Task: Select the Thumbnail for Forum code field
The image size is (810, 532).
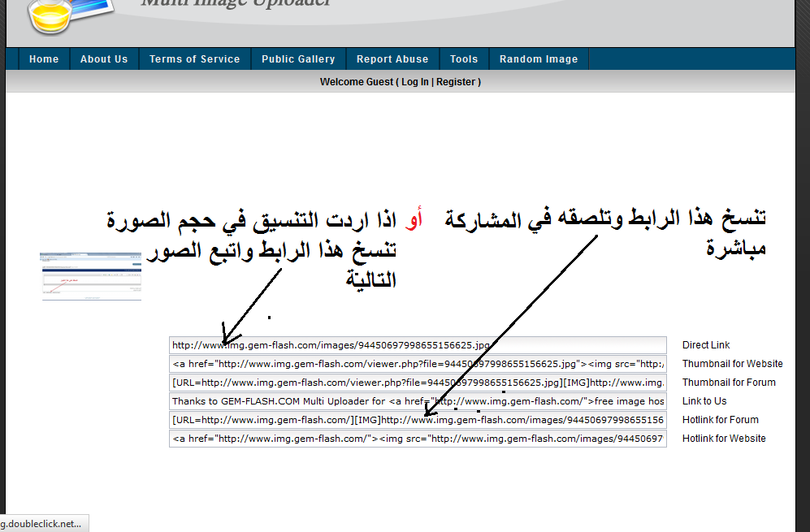Action: tap(418, 383)
